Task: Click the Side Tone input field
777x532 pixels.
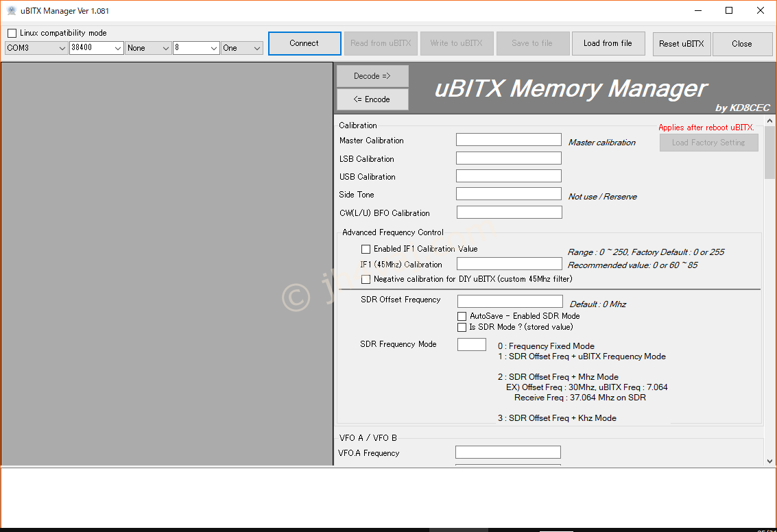Action: 508,194
